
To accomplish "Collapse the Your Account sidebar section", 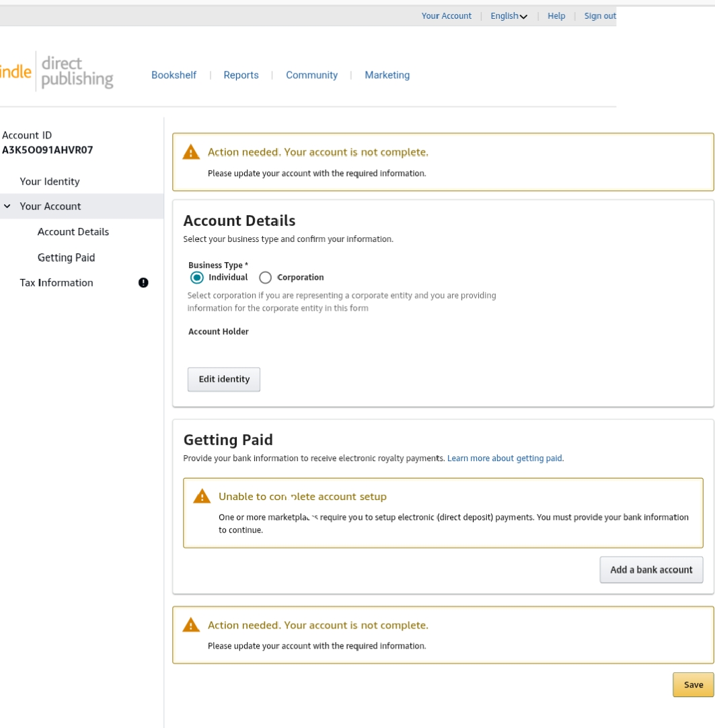I will click(7, 206).
